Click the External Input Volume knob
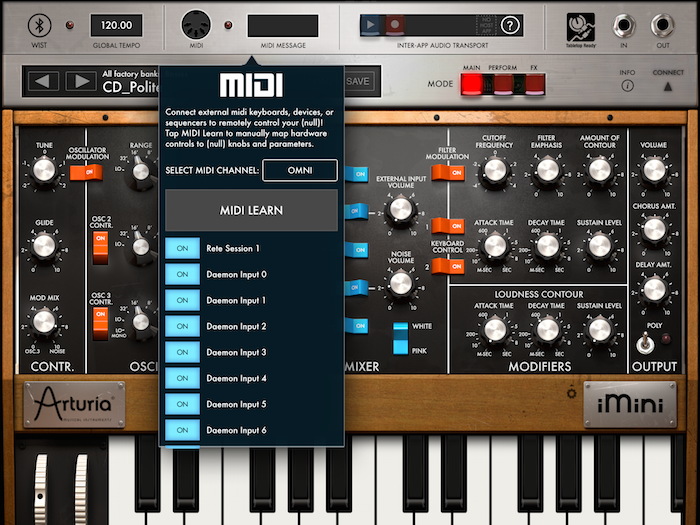The image size is (700, 525). pos(400,210)
